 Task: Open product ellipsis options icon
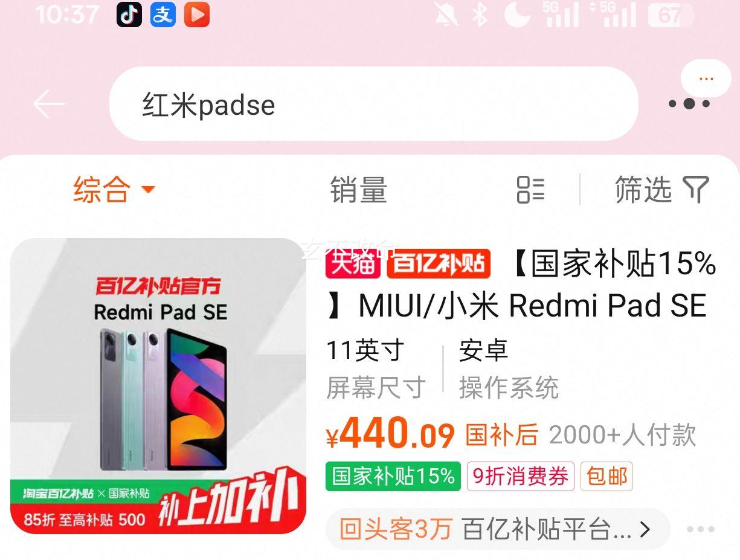click(x=701, y=529)
